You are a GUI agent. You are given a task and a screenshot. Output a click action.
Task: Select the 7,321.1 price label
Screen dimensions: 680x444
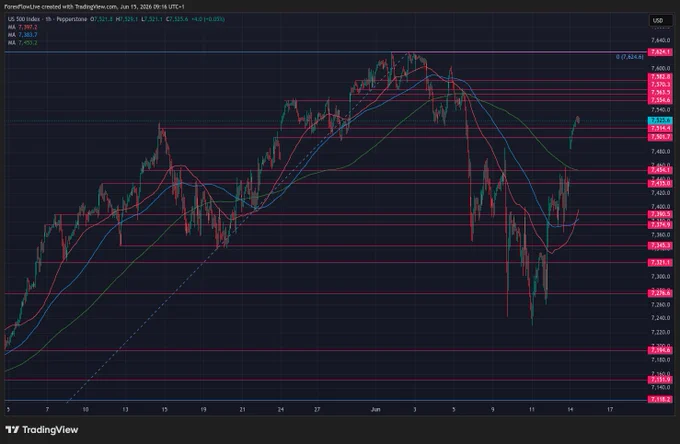(660, 262)
